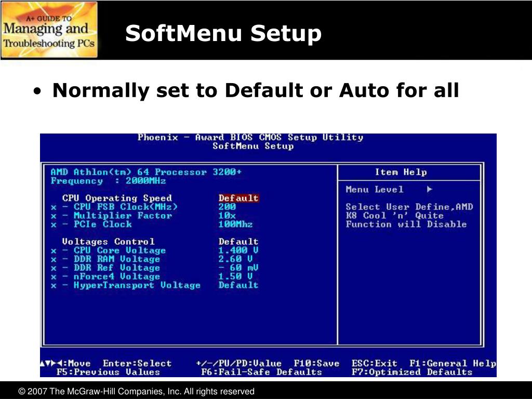Image resolution: width=532 pixels, height=399 pixels.
Task: Click the 100Mhz PCIe Clock value
Action: [235, 224]
